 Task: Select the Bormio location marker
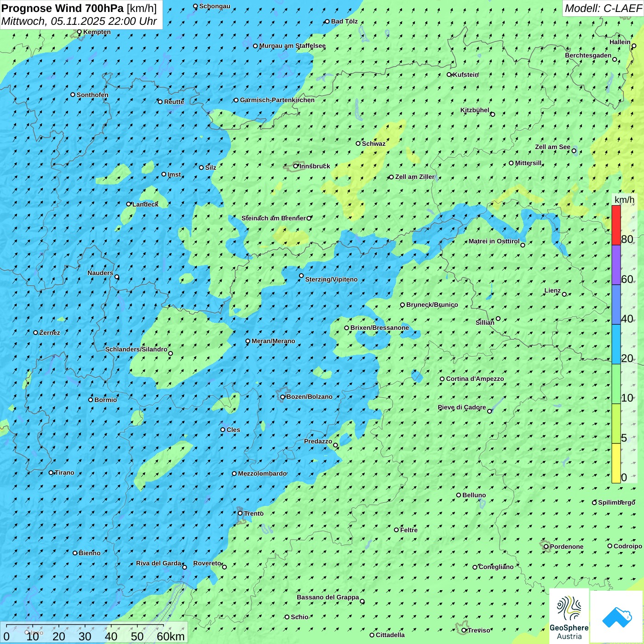click(x=91, y=400)
